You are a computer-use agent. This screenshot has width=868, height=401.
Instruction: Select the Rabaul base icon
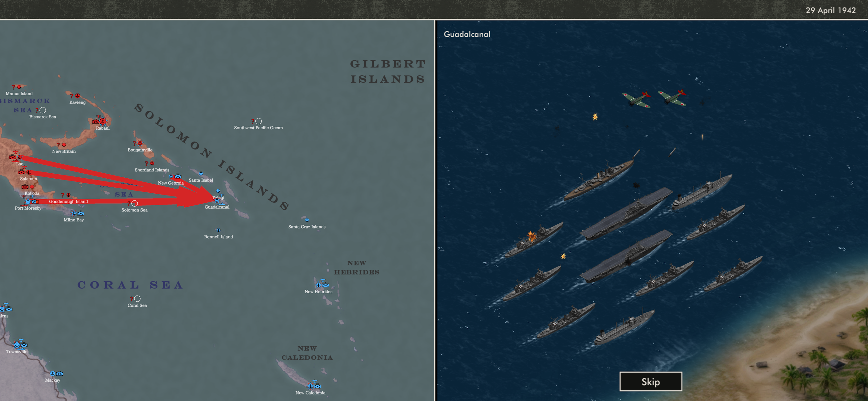pos(103,121)
